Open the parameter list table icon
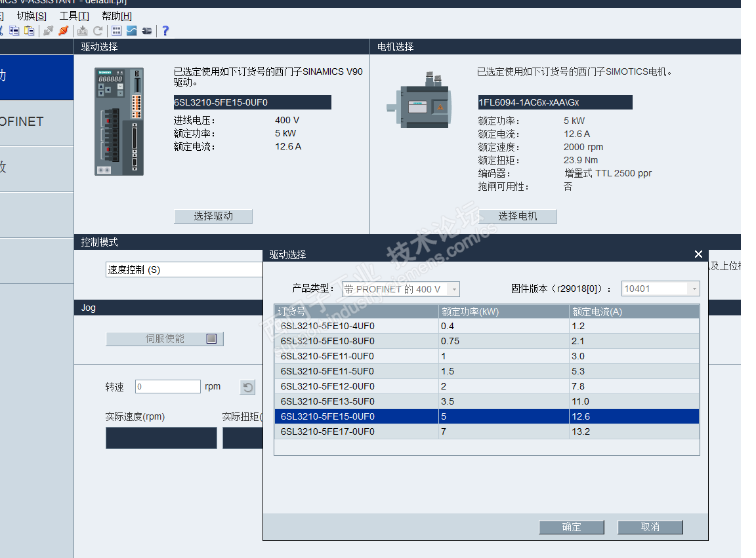Image resolution: width=756 pixels, height=558 pixels. [117, 31]
